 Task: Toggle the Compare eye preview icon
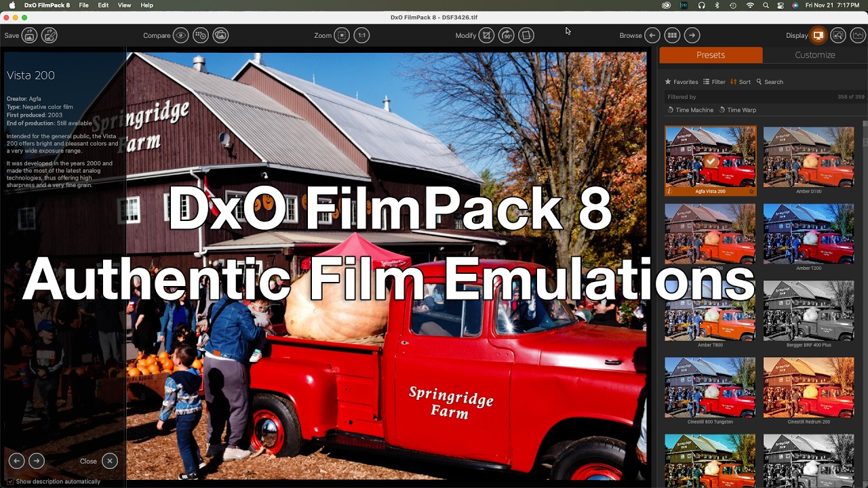coord(180,35)
